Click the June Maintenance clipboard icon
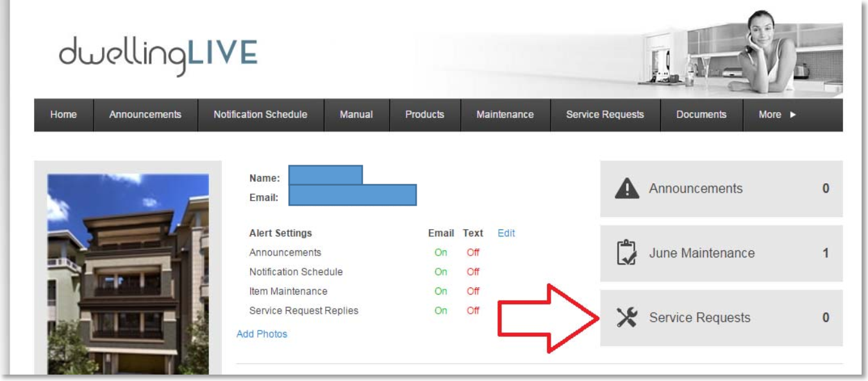This screenshot has height=381, width=868. pyautogui.click(x=626, y=254)
